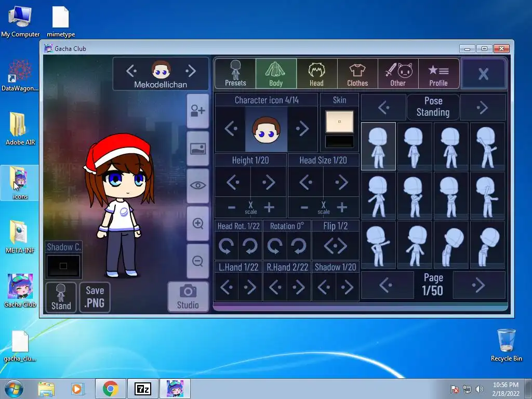Select the Adobe AIR desktop folder

click(x=20, y=129)
